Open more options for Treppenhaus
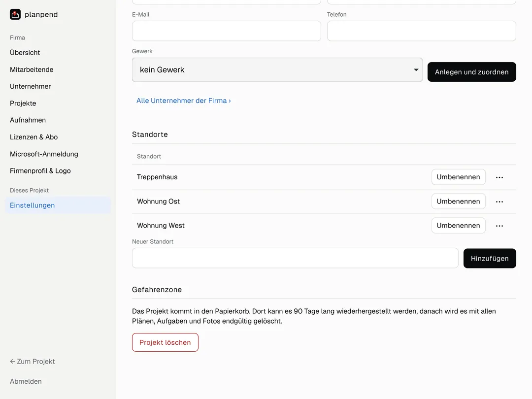 point(499,177)
